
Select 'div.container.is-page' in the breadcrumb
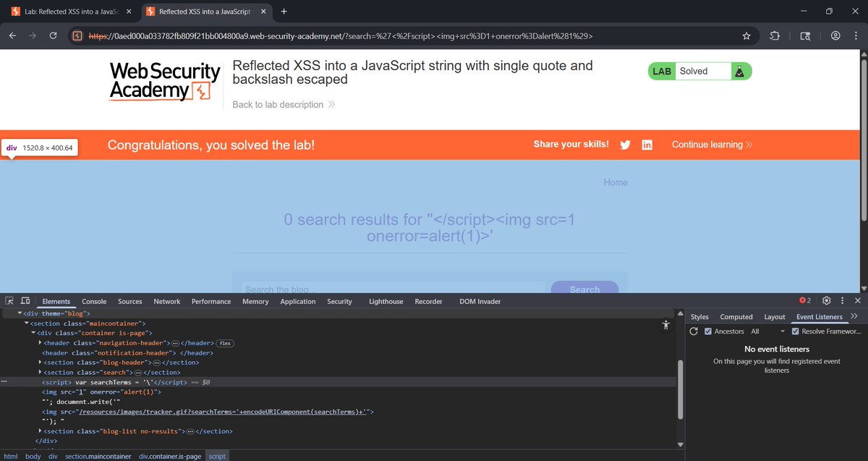tap(171, 457)
